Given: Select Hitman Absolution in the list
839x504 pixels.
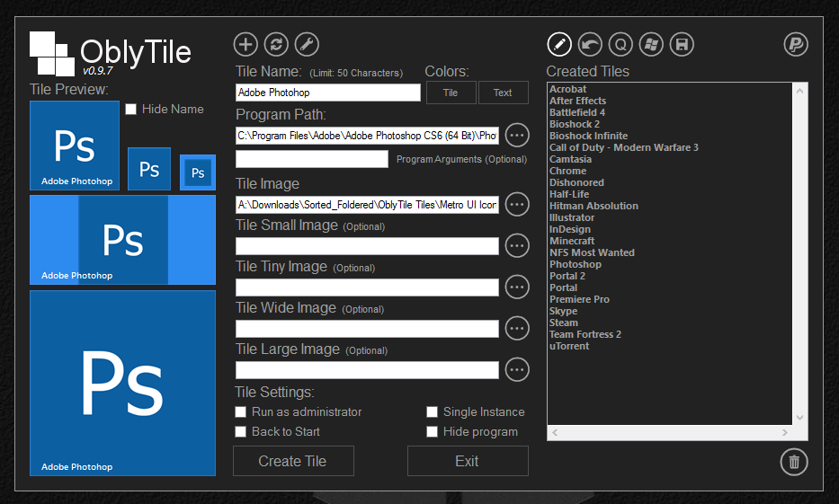Looking at the screenshot, I should click(x=594, y=206).
